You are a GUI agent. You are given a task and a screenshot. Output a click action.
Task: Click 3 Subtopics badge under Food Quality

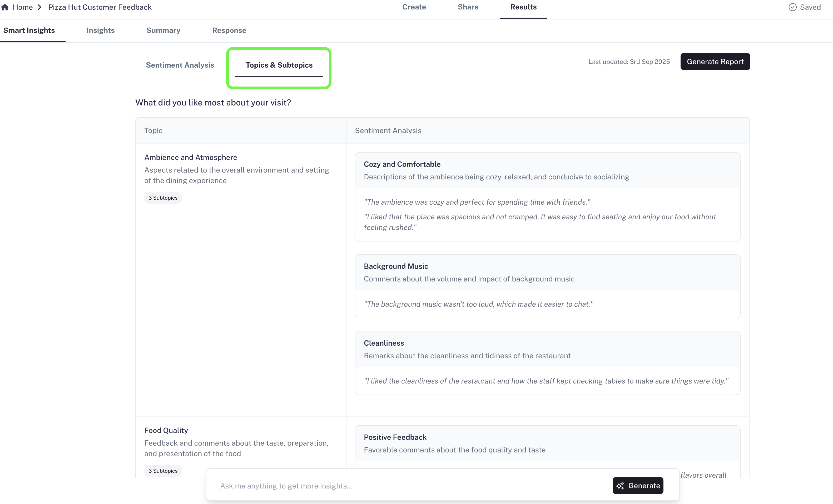tap(163, 471)
